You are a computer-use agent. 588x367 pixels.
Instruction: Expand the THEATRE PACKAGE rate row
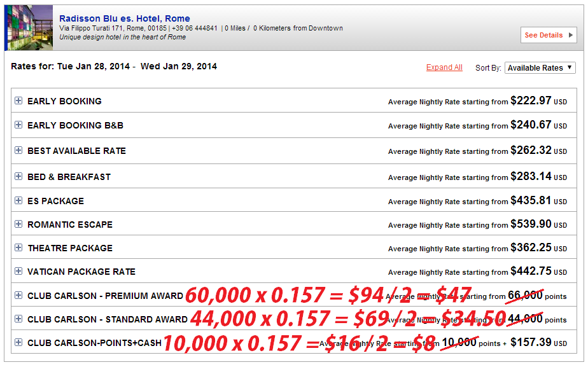coord(18,247)
